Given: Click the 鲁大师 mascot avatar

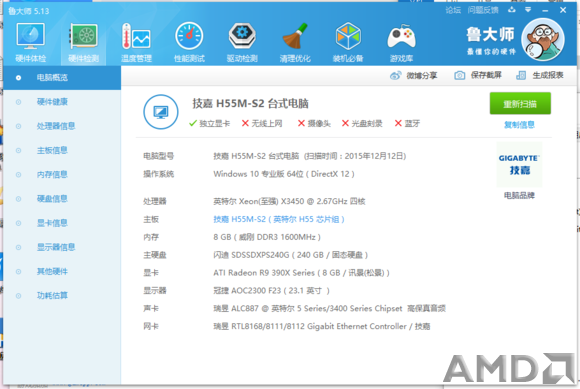Looking at the screenshot, I should [x=543, y=40].
